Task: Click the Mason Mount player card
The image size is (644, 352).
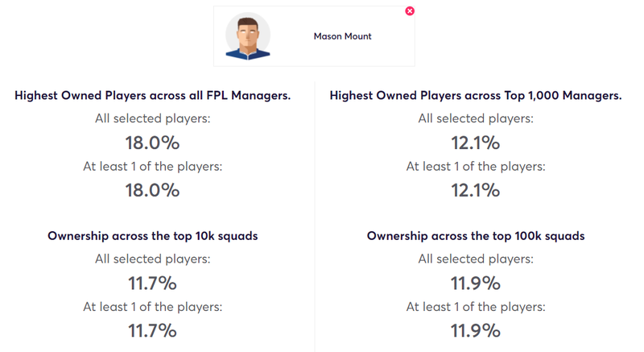Action: [x=314, y=36]
